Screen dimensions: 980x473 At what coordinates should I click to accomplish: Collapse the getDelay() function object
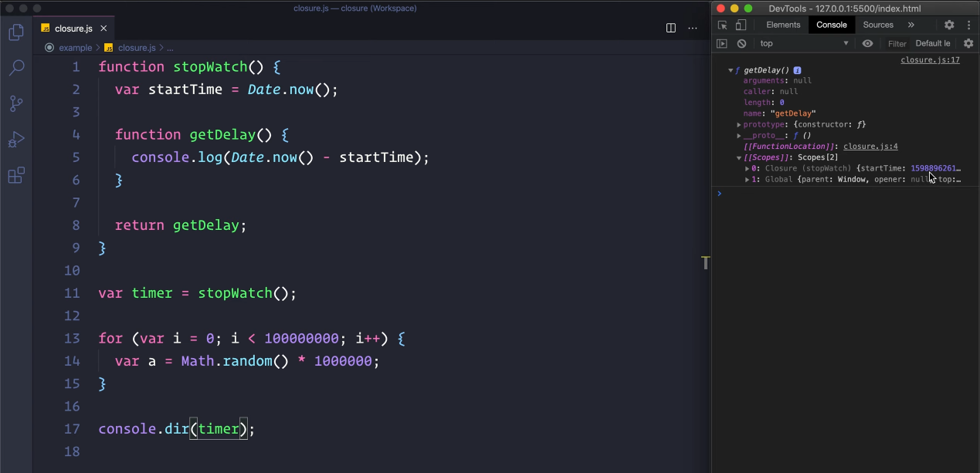[x=731, y=70]
